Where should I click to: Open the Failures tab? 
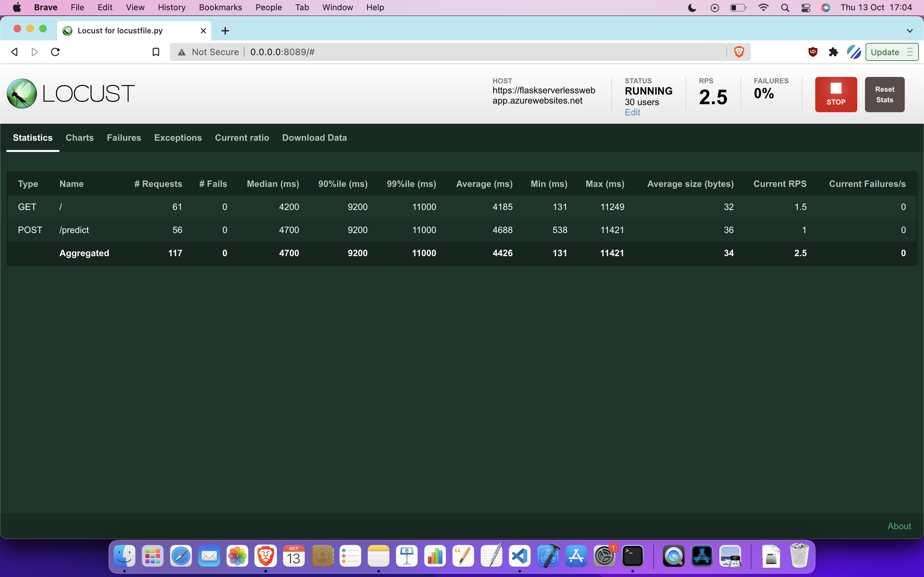[124, 138]
